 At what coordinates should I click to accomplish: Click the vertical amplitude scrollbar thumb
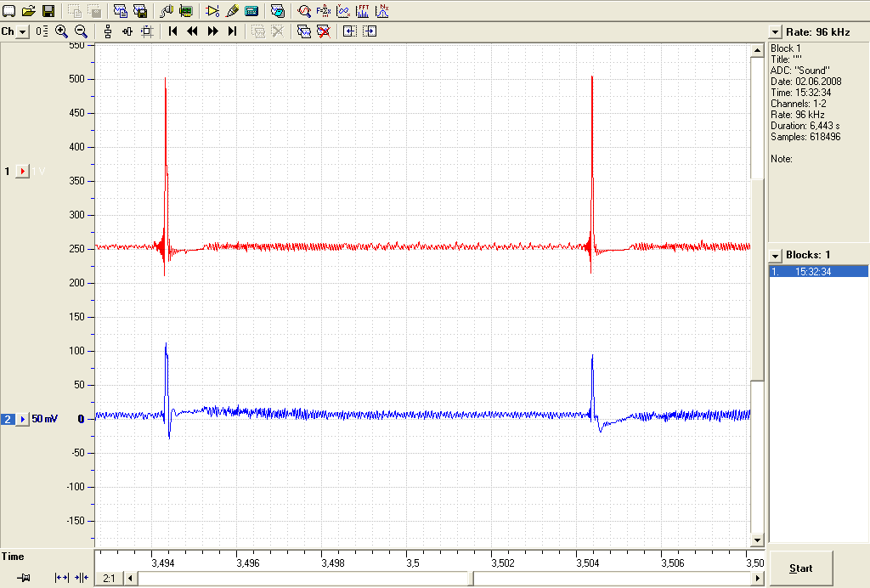click(x=757, y=280)
